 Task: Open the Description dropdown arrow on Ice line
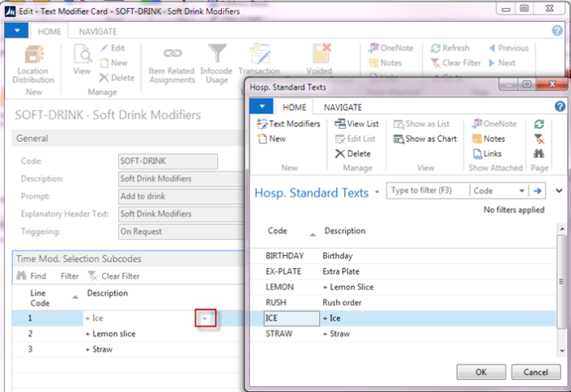coord(205,319)
